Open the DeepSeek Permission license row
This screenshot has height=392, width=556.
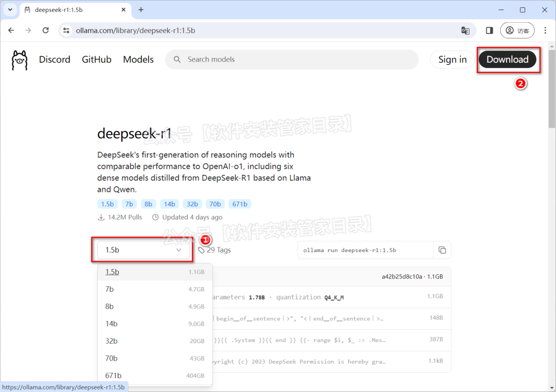click(x=332, y=362)
